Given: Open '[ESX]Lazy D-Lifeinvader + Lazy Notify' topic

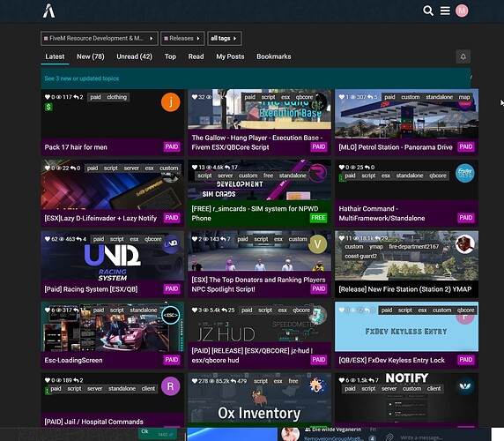Looking at the screenshot, I should pos(100,218).
